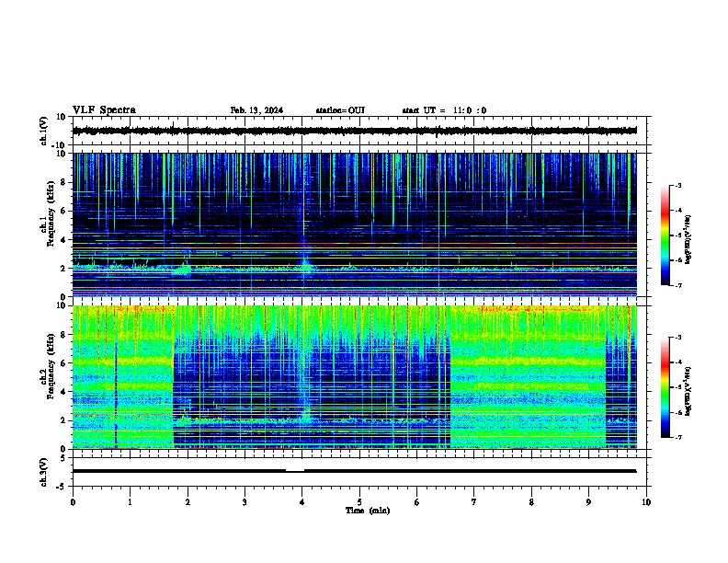The width and height of the screenshot is (728, 563).
Task: Click time axis tick label "5"
Action: 359,502
